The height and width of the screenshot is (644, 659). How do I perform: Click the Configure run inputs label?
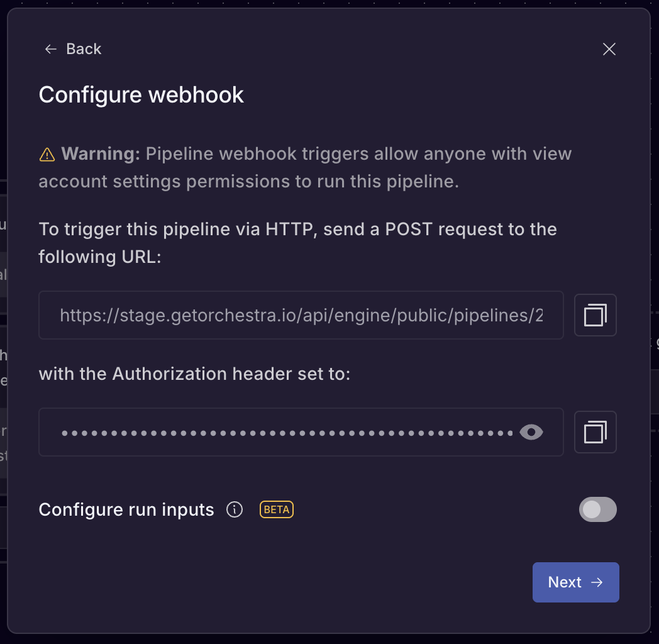coord(126,509)
